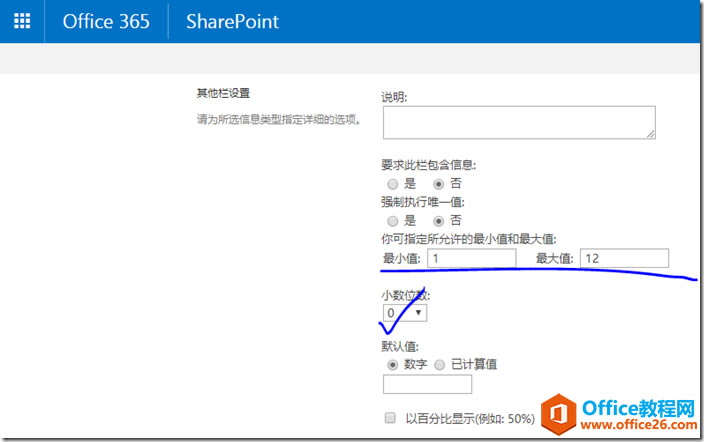Click the 最小值 field containing 1
The image size is (704, 442).
(471, 258)
